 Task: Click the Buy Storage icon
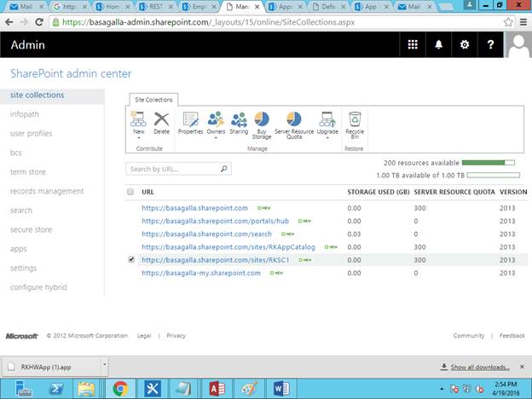click(262, 119)
